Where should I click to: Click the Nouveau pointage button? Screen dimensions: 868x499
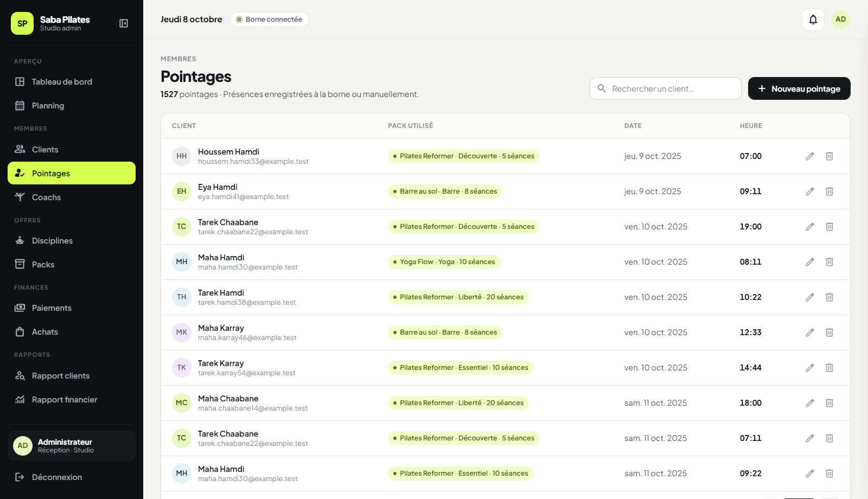pos(799,88)
